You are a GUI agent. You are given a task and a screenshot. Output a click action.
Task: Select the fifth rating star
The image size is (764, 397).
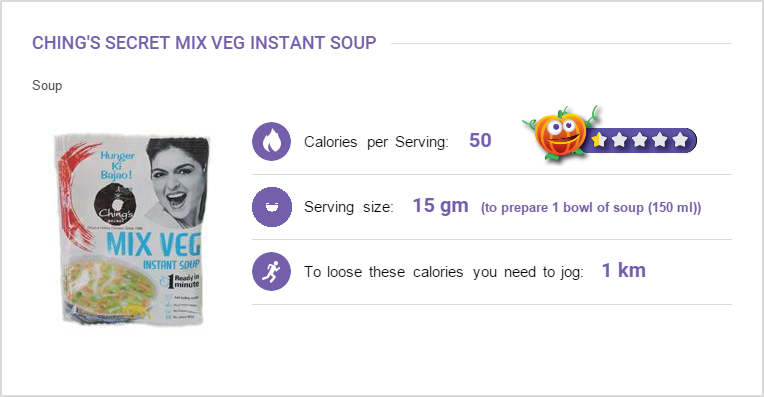tap(680, 140)
